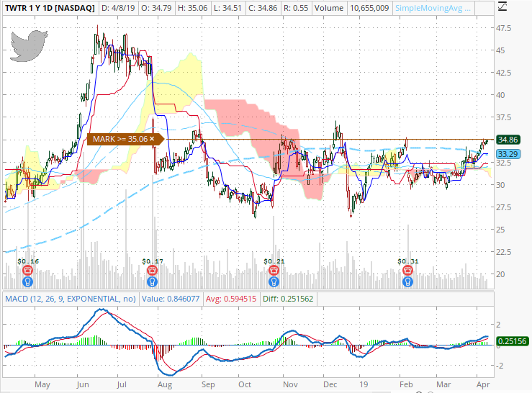Click the lightbulb icon under $0.21
The height and width of the screenshot is (393, 532).
pyautogui.click(x=274, y=281)
